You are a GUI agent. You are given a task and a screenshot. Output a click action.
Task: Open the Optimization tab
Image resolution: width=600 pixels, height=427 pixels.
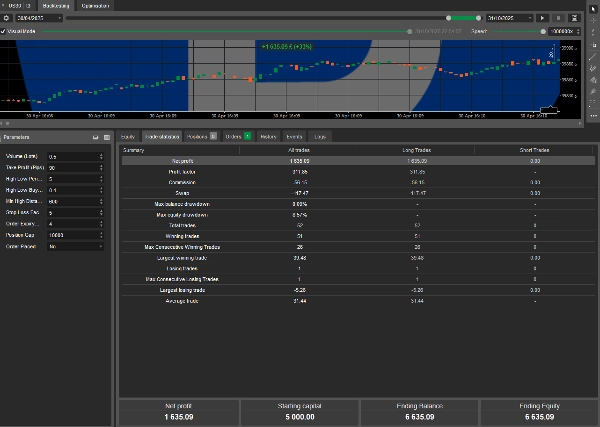tap(96, 5)
